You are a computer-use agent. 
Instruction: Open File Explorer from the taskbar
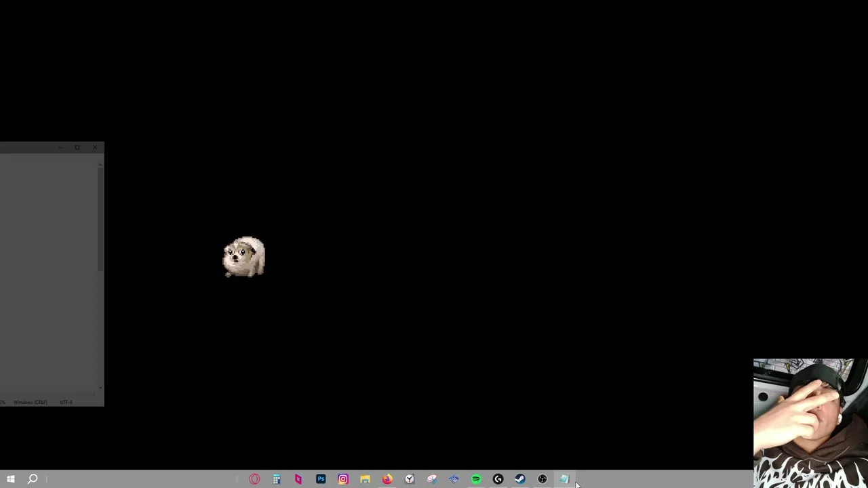(x=365, y=479)
